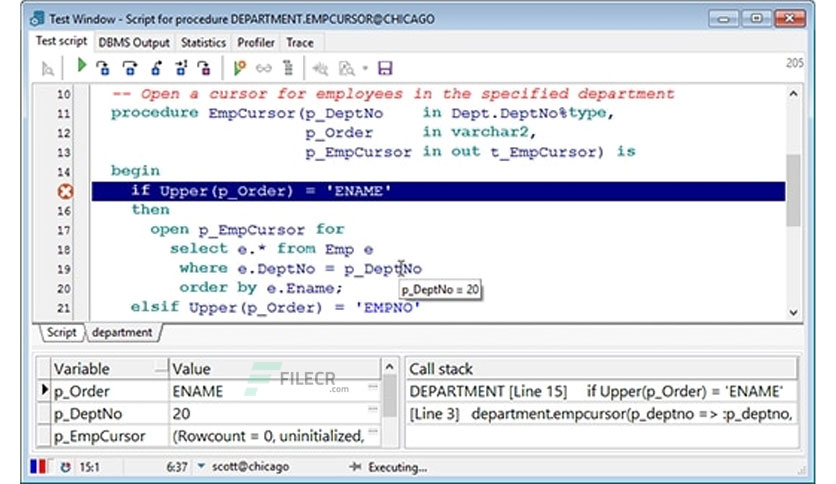Select the DEPARTMENT [Line 15] call stack entry
The height and width of the screenshot is (484, 836).
point(602,391)
